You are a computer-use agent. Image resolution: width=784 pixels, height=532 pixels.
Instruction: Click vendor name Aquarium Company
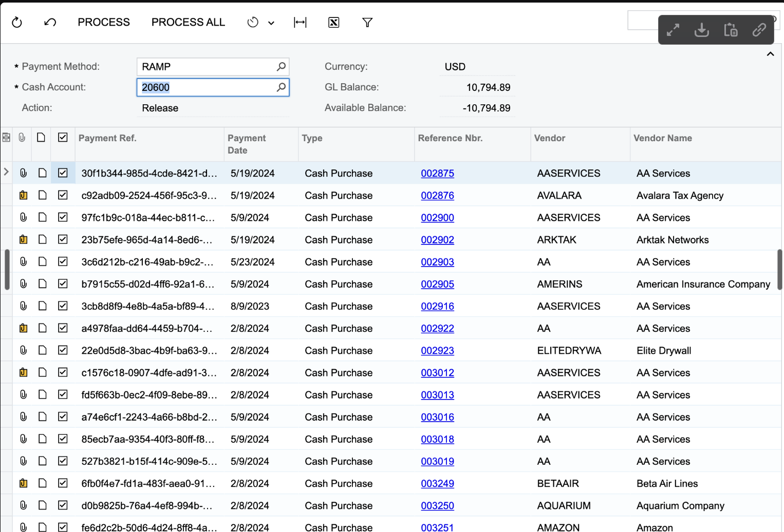coord(680,506)
